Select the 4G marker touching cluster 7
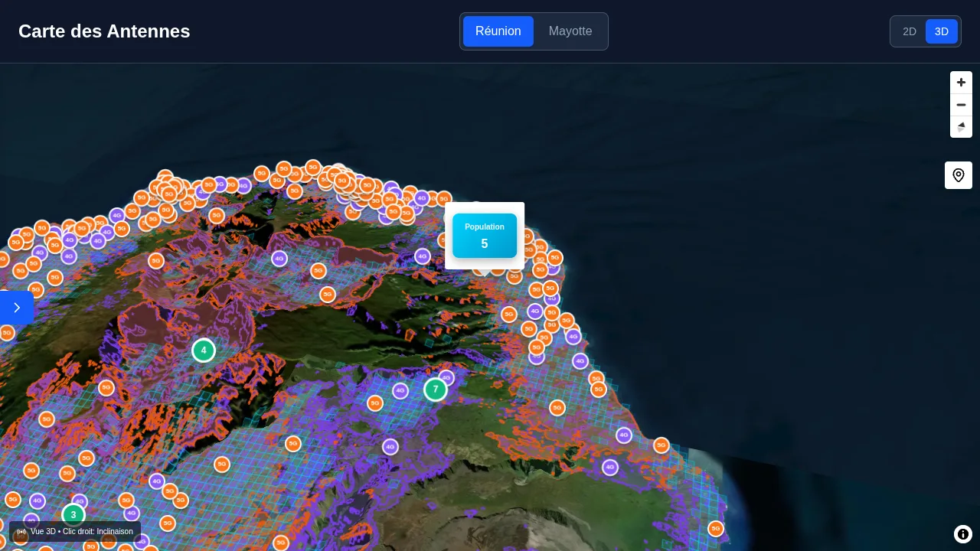The width and height of the screenshot is (980, 551). [x=446, y=377]
